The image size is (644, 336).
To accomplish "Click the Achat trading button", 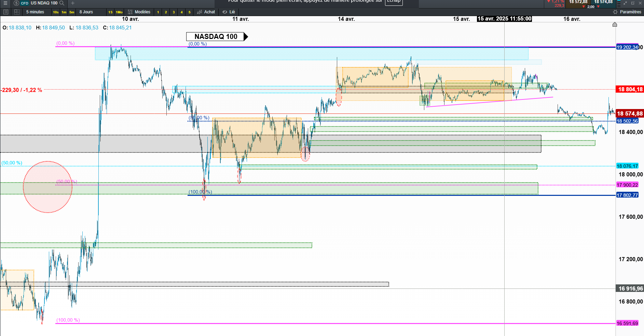I will [206, 12].
